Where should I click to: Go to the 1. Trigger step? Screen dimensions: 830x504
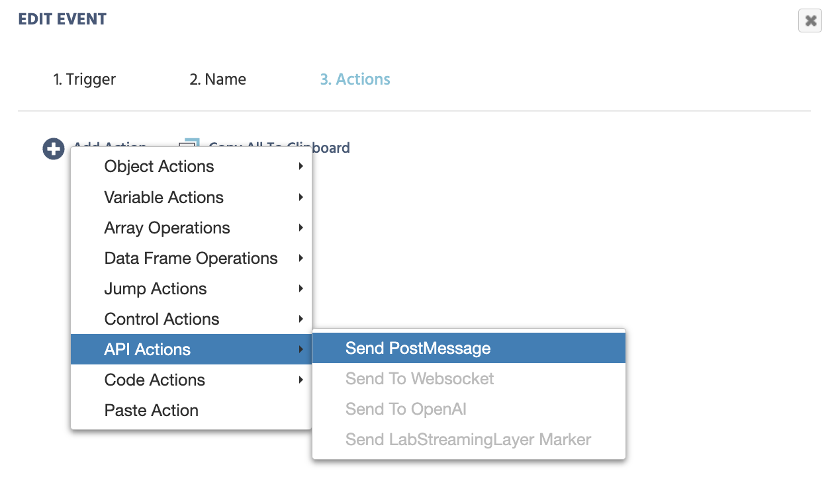85,79
